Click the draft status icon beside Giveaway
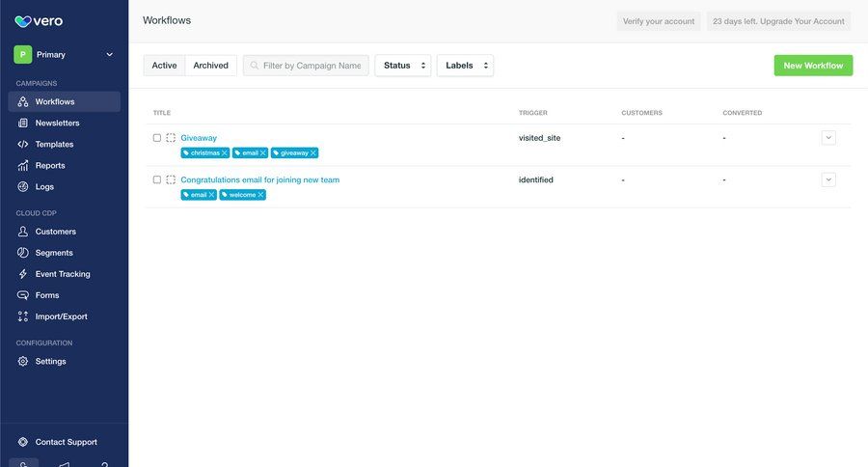Image resolution: width=868 pixels, height=467 pixels. 171,138
